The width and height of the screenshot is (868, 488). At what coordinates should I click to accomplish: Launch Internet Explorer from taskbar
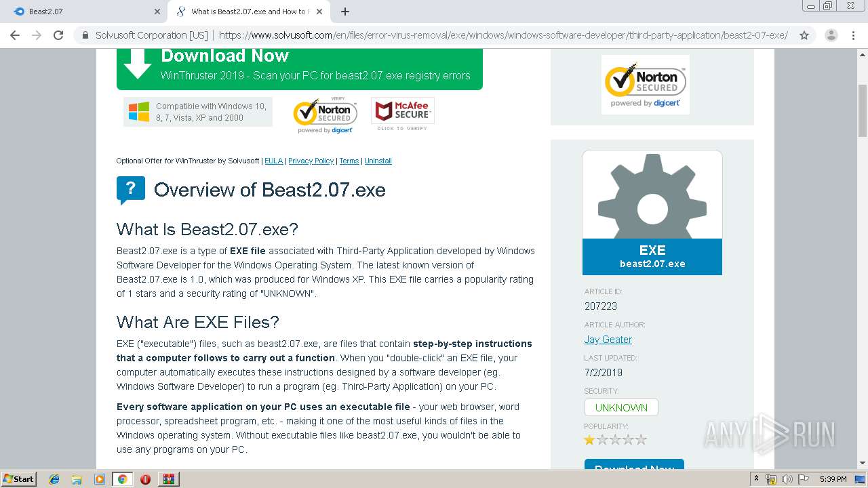(54, 479)
